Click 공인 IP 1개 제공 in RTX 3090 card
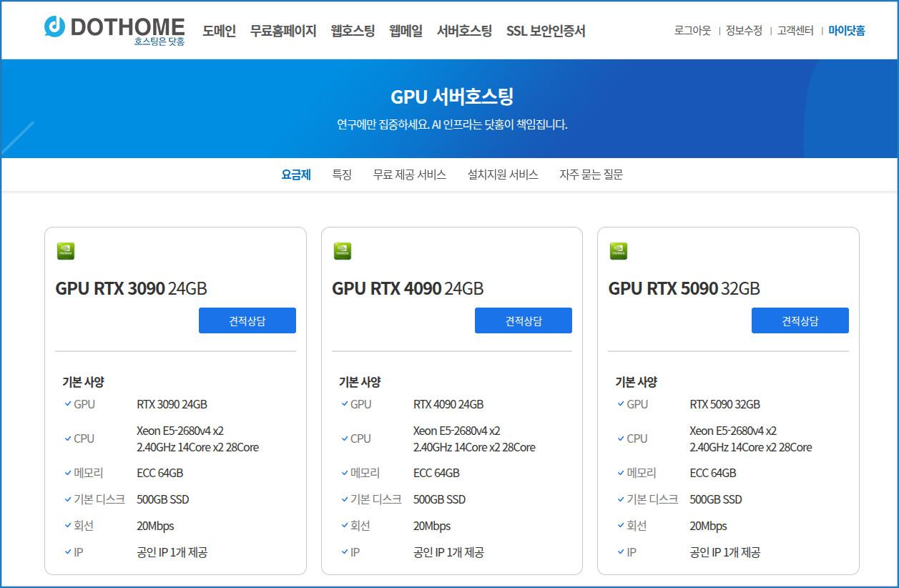 click(x=172, y=552)
